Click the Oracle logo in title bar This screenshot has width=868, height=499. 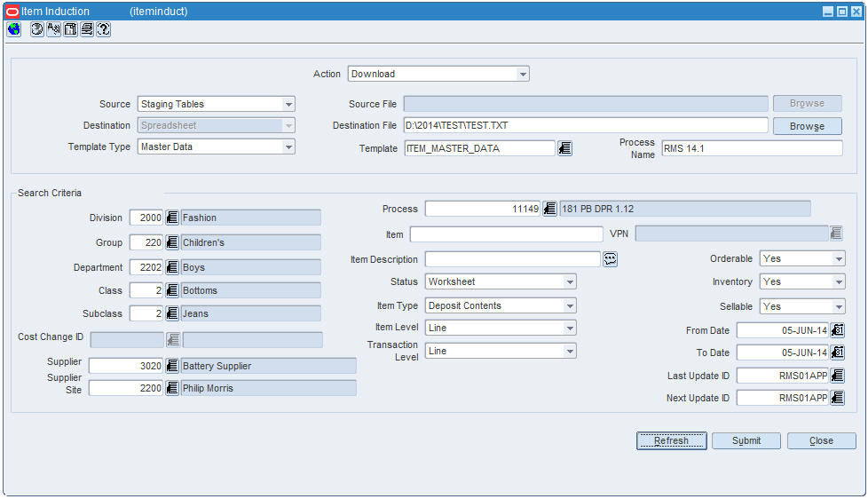[x=12, y=11]
